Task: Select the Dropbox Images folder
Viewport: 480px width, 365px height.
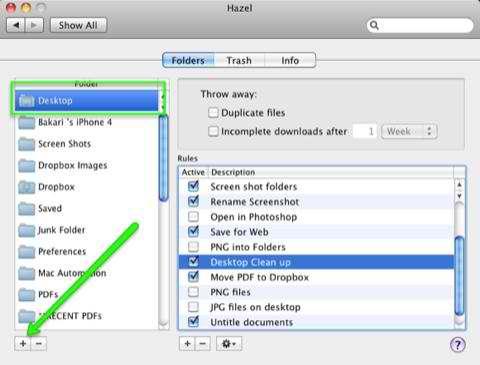Action: (x=87, y=165)
